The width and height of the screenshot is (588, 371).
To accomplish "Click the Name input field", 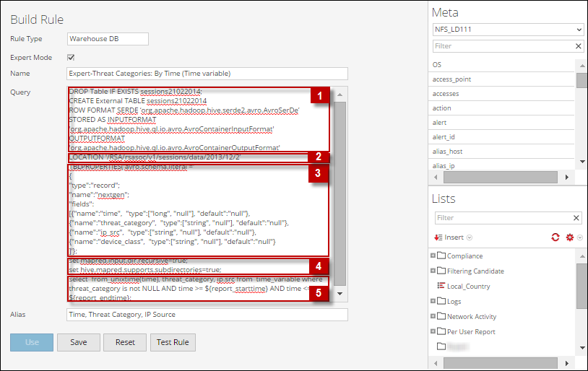I will click(207, 74).
